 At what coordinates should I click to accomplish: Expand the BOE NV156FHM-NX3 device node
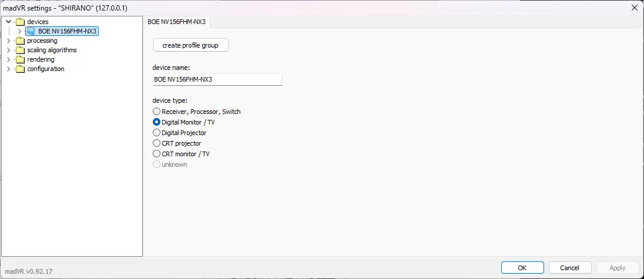pos(19,31)
